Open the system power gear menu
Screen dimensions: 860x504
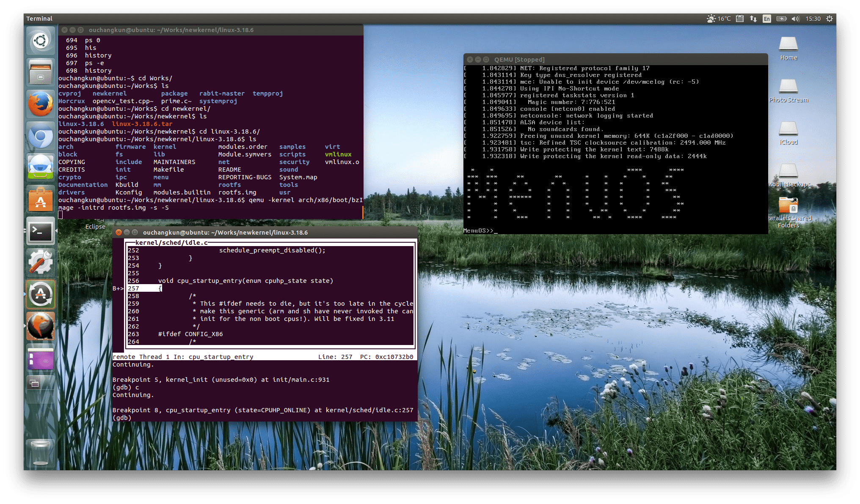coord(830,19)
